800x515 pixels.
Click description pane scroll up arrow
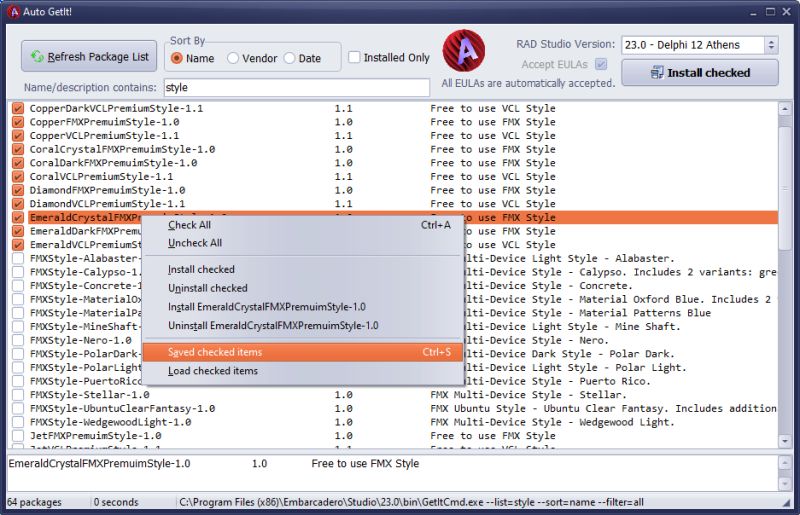point(785,462)
